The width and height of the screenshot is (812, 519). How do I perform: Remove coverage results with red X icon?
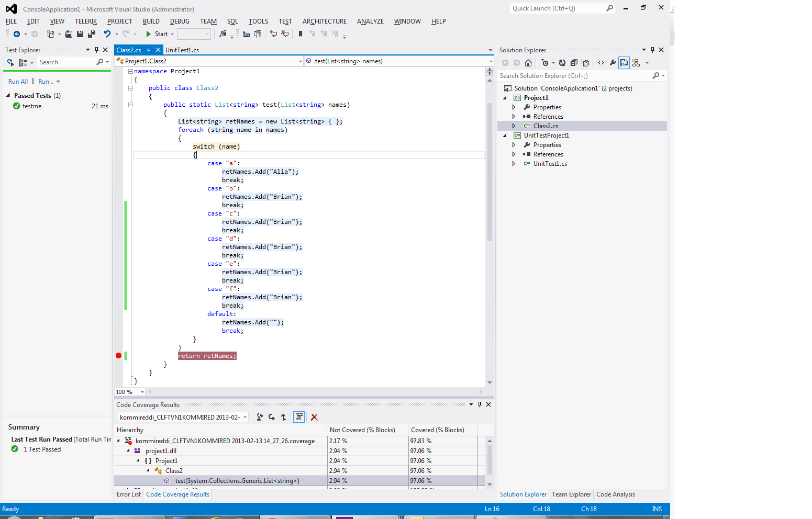[314, 417]
